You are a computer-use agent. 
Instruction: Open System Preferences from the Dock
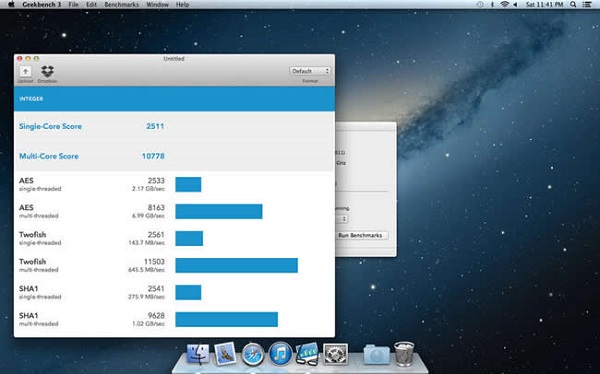[x=336, y=354]
